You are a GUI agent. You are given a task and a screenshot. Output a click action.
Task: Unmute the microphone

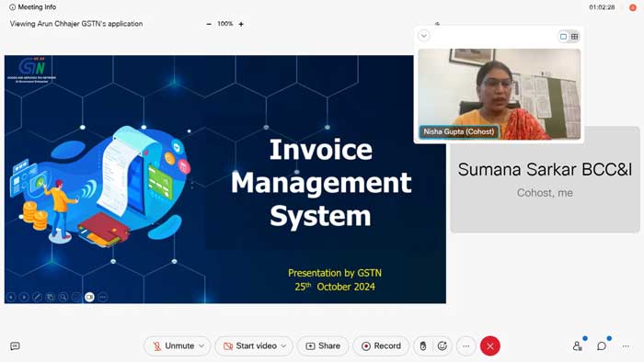173,346
